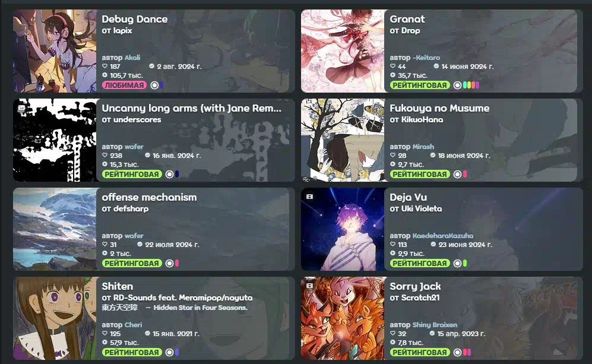Click the video icon on Deja Vu cover

[x=309, y=197]
